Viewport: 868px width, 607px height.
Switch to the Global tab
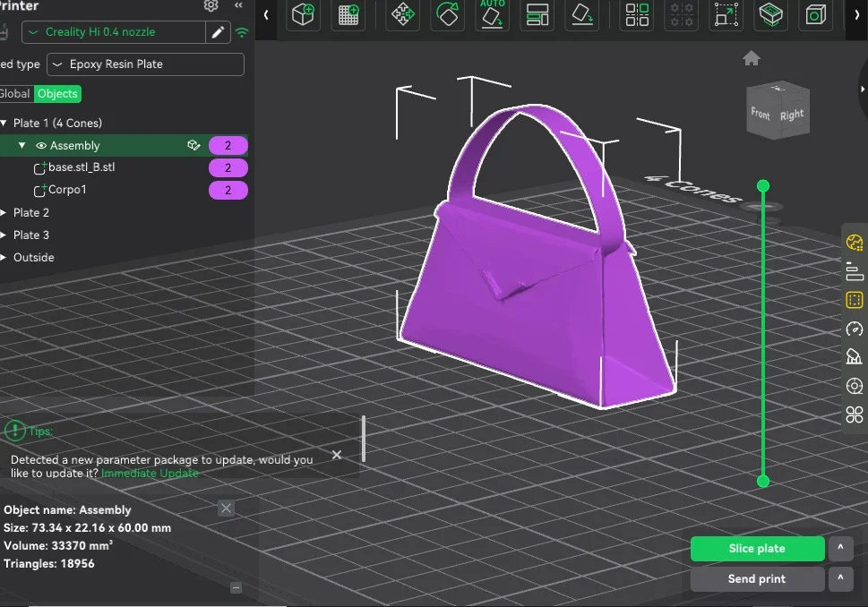15,94
